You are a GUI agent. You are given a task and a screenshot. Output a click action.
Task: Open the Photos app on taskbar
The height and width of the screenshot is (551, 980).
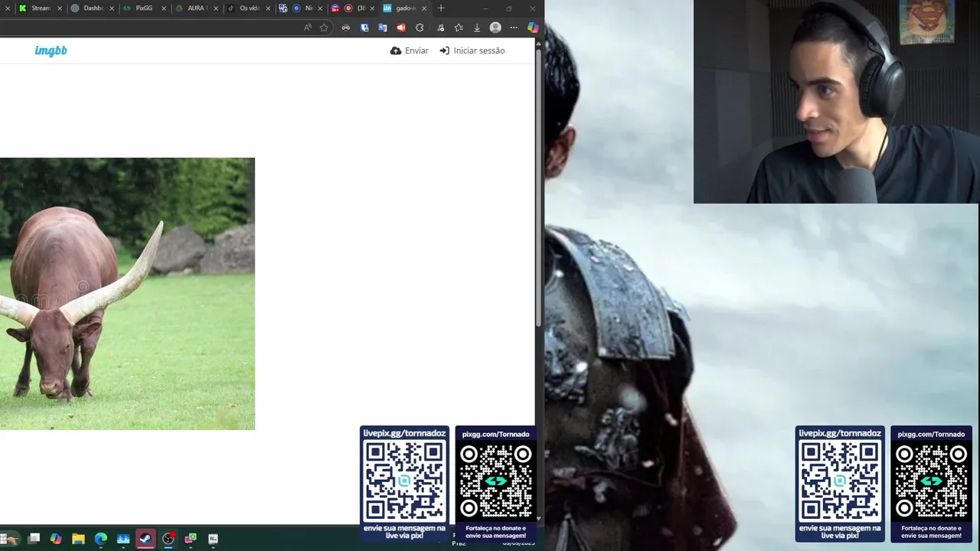click(x=123, y=539)
